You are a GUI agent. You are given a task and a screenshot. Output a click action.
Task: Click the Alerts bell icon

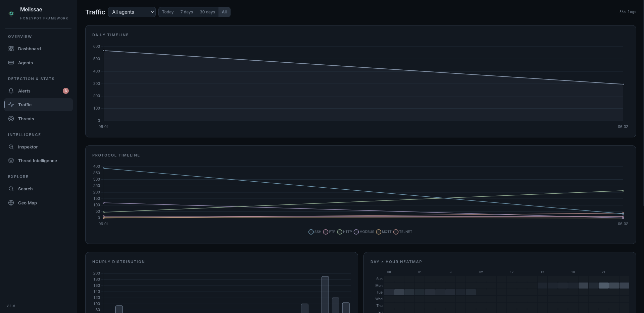click(11, 91)
